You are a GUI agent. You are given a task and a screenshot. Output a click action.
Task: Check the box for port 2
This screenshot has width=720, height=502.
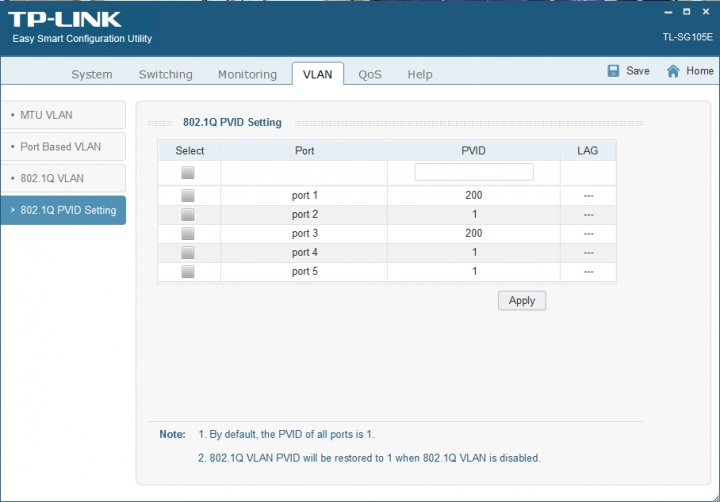click(187, 214)
